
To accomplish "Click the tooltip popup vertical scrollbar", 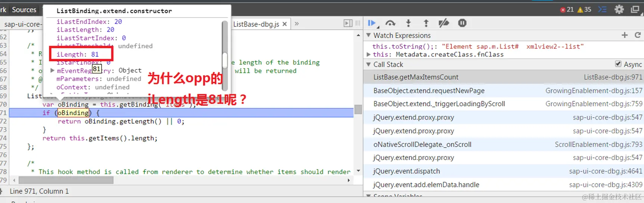I will coord(225,56).
